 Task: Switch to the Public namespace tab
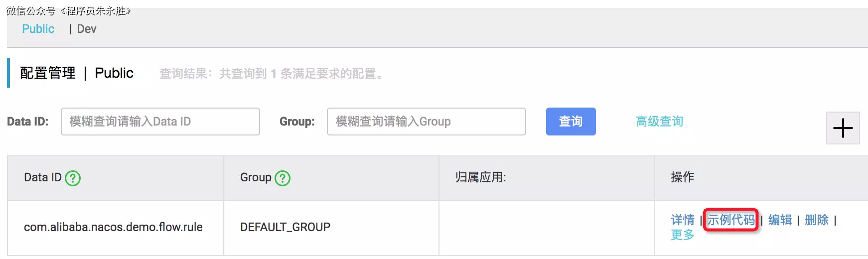(38, 29)
